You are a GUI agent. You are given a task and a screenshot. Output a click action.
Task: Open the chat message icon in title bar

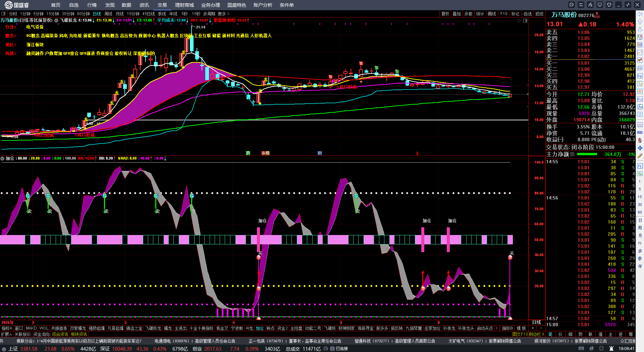572,5
